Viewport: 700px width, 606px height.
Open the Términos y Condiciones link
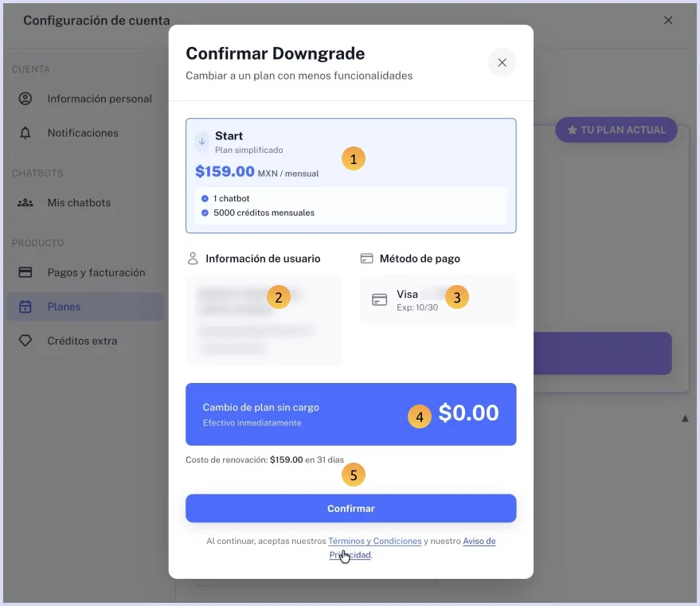point(374,541)
